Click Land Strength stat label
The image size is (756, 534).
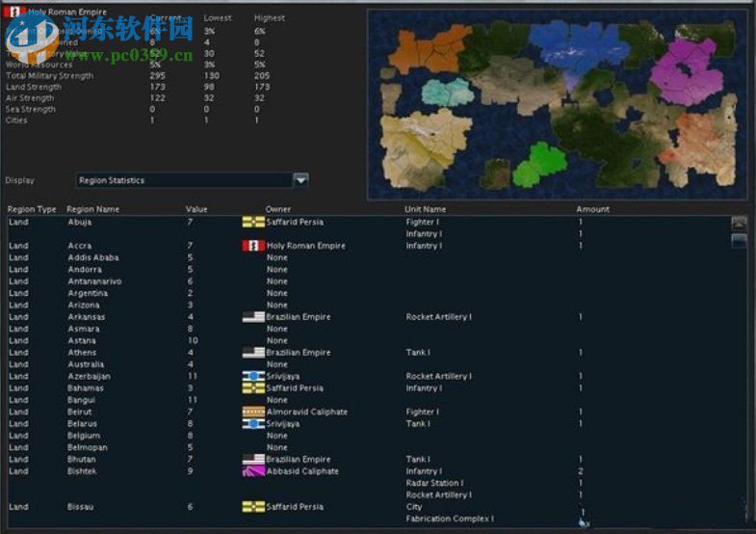pyautogui.click(x=34, y=87)
